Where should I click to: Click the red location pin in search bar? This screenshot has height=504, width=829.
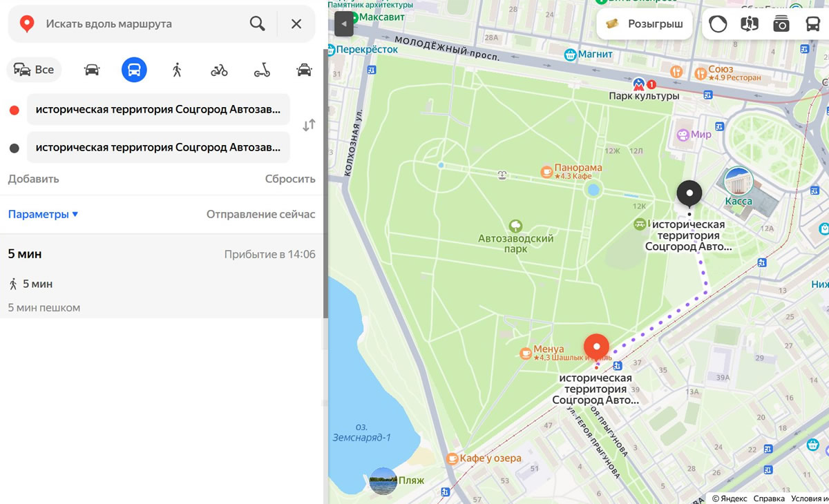(x=27, y=23)
